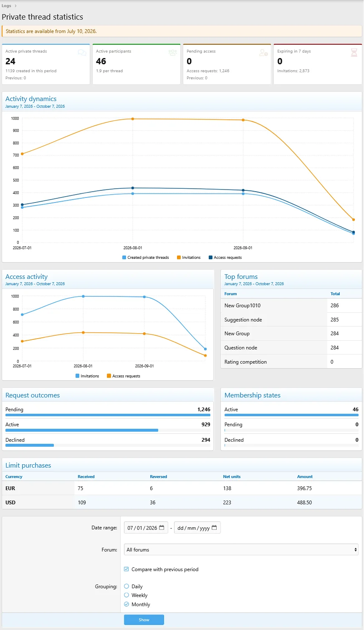Click Membership states Active progress bar

pos(291,415)
